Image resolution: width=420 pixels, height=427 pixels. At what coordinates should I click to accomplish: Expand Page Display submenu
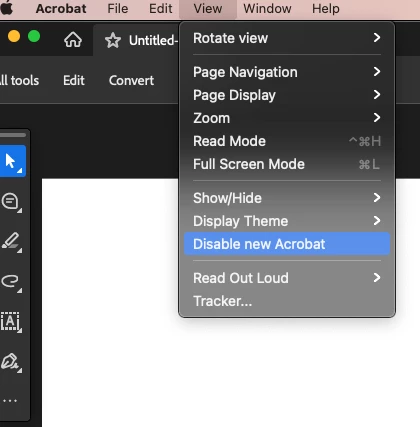click(287, 95)
